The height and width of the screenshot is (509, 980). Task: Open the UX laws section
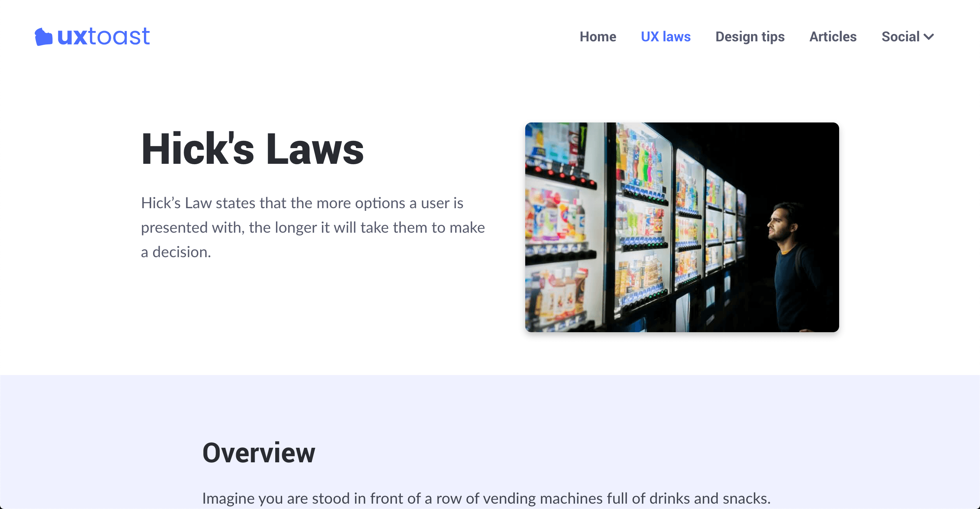[x=665, y=37]
